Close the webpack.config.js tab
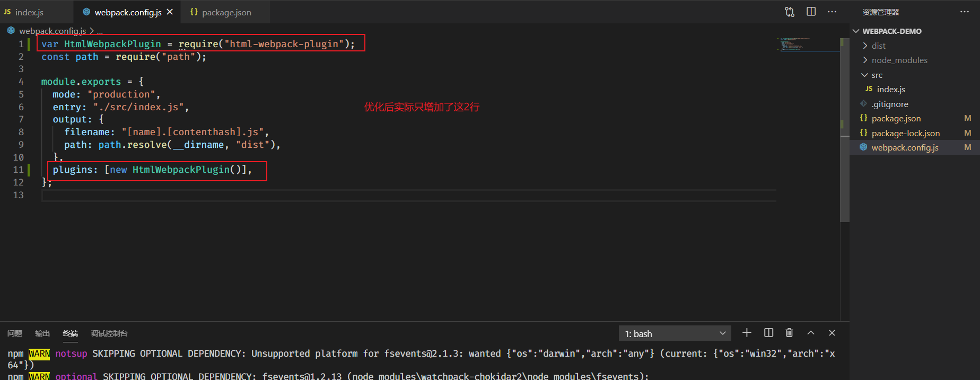The image size is (980, 380). pyautogui.click(x=170, y=12)
